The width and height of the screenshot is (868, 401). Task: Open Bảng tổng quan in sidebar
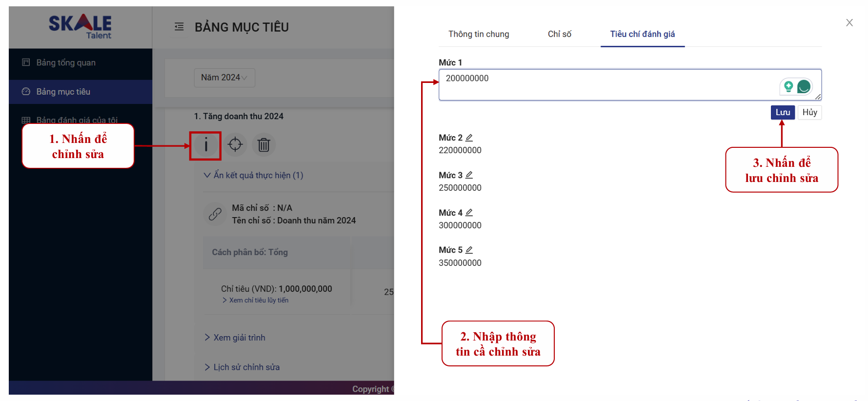point(66,62)
